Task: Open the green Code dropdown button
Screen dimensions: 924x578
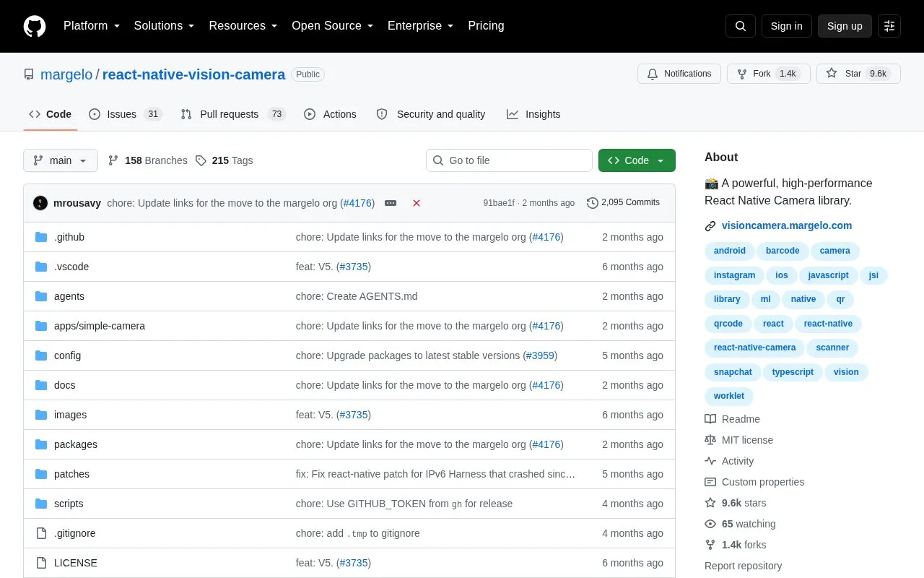Action: (x=637, y=160)
